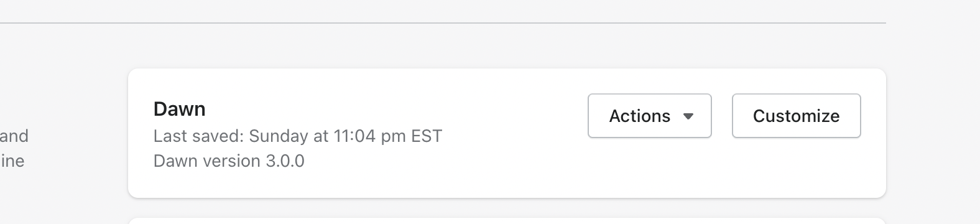980x224 pixels.
Task: Click the horizontal divider line at top
Action: coord(443,23)
